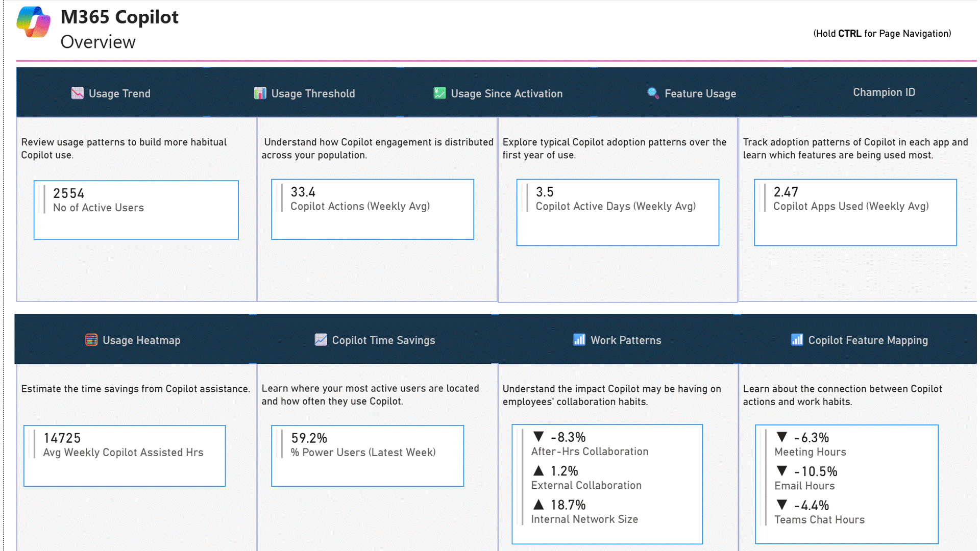The height and width of the screenshot is (551, 980).
Task: Click the Internal Network Size up arrow
Action: (538, 505)
